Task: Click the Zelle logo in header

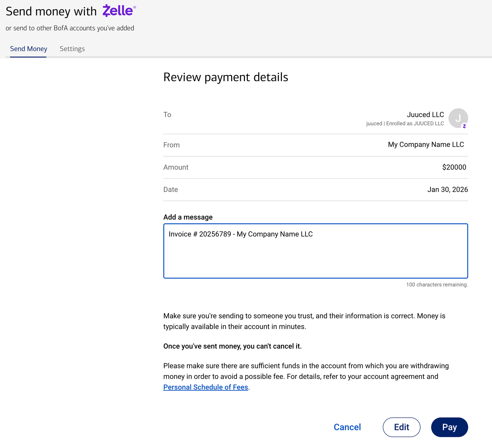Action: pyautogui.click(x=118, y=11)
